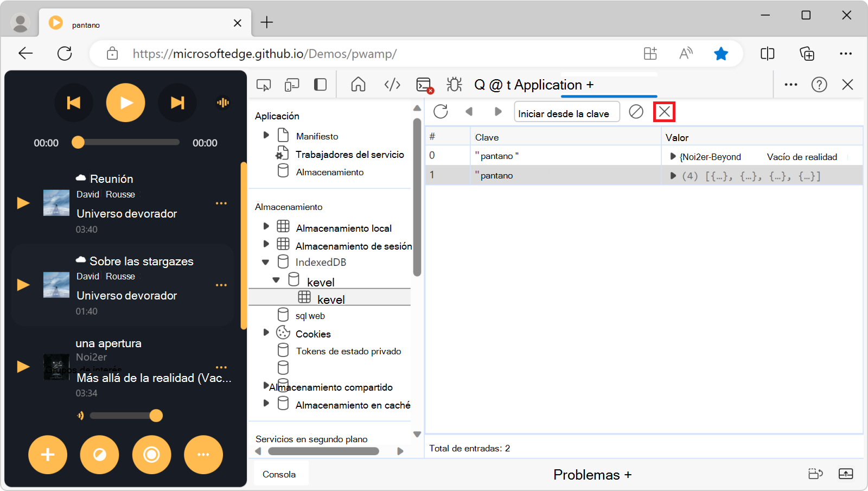
Task: Open more options for Sobre las stargazes
Action: pos(221,285)
